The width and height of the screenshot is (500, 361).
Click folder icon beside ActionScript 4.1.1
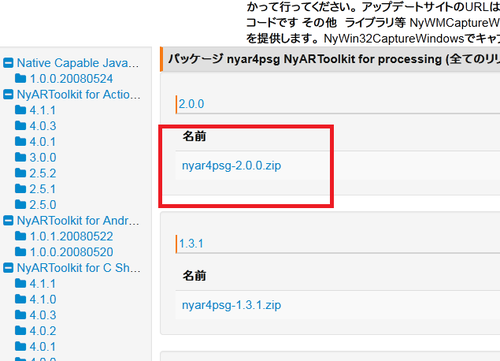click(x=21, y=110)
